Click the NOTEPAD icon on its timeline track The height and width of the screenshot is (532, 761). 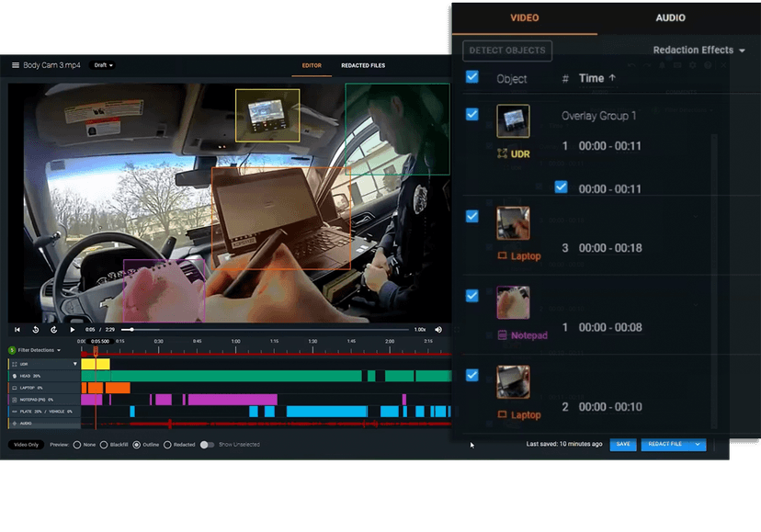coord(13,399)
